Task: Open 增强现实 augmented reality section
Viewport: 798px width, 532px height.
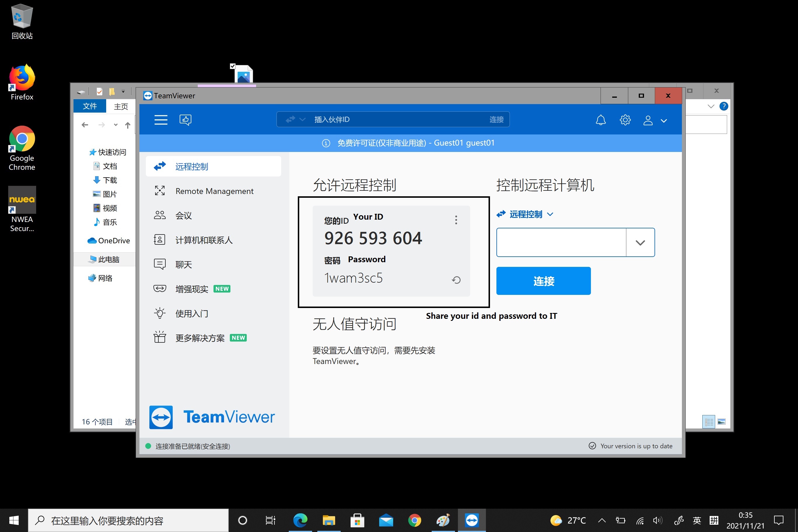Action: [x=192, y=289]
